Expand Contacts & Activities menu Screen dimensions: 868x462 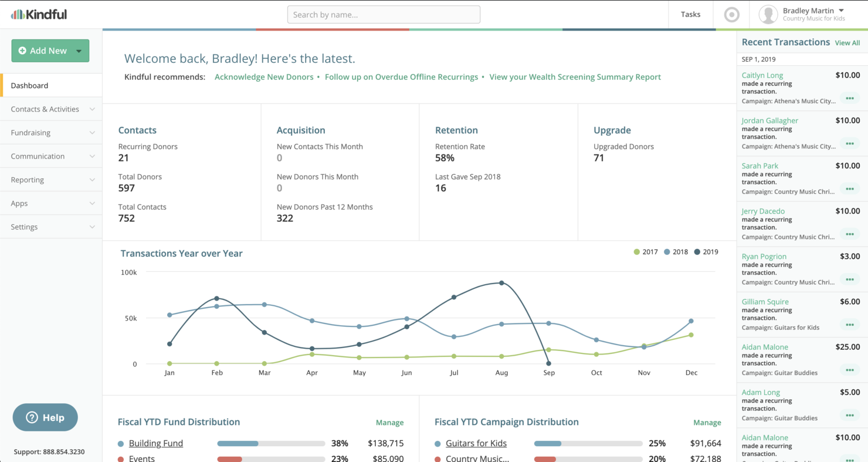[x=51, y=109]
